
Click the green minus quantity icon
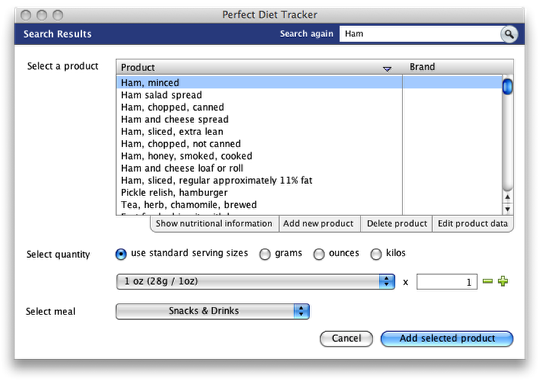(x=488, y=281)
